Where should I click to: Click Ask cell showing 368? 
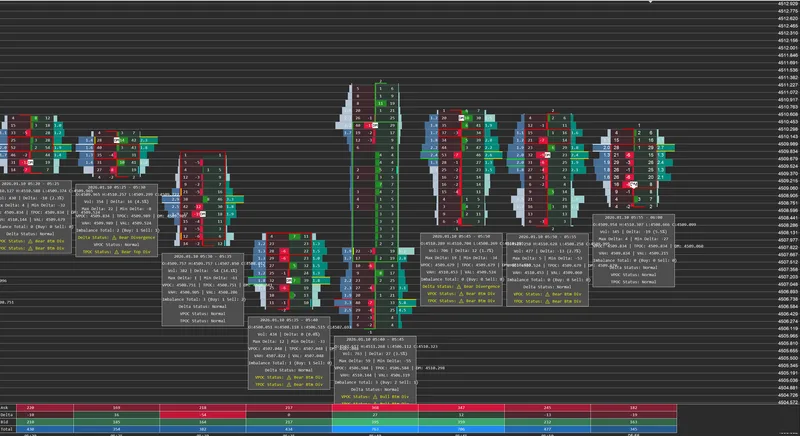click(x=375, y=407)
